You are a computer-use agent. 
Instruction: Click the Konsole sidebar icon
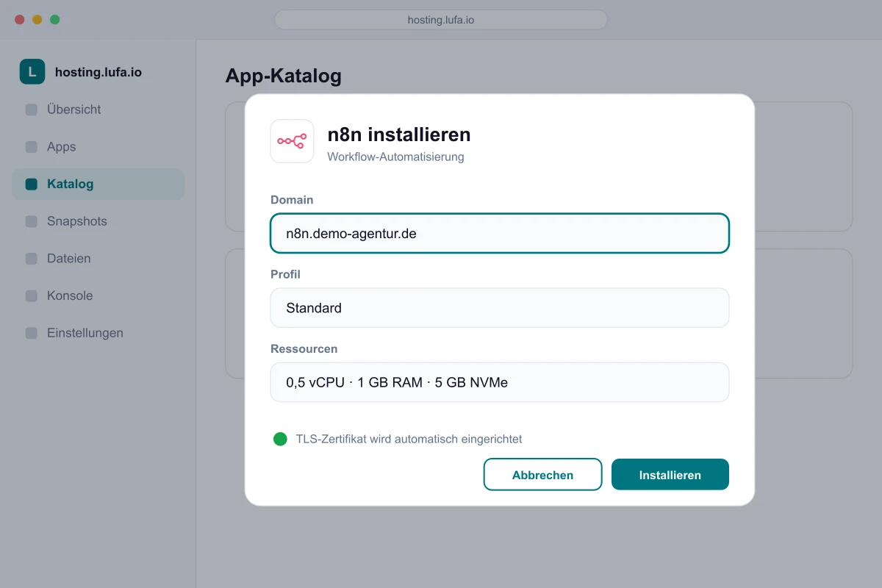(x=32, y=296)
